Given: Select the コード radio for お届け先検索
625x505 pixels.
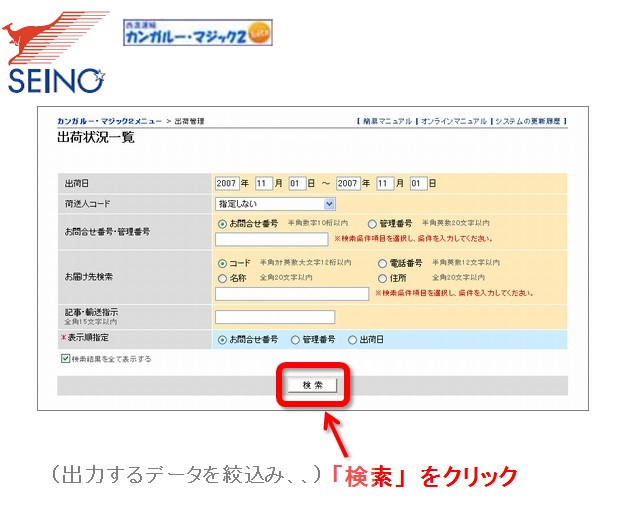Looking at the screenshot, I should [222, 263].
